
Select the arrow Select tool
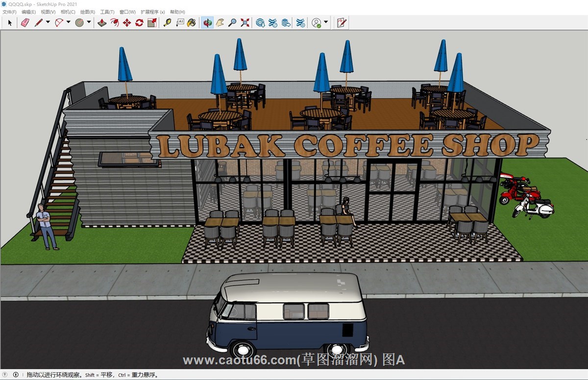click(10, 23)
